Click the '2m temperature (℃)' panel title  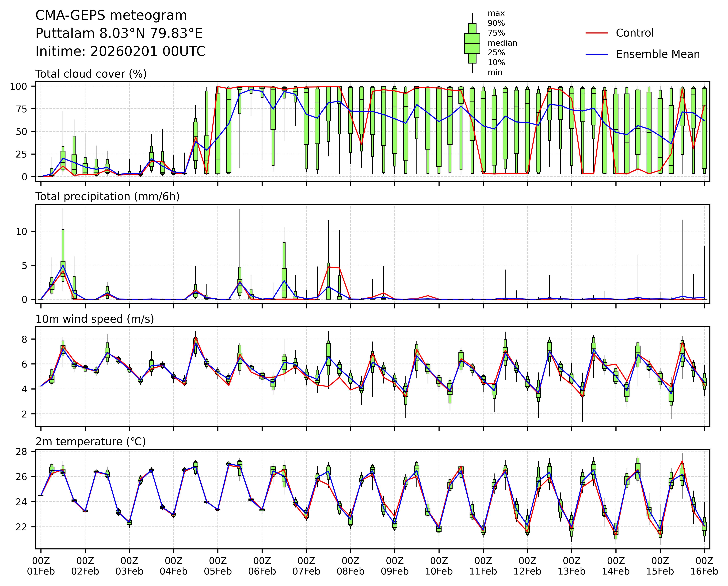[x=91, y=442]
